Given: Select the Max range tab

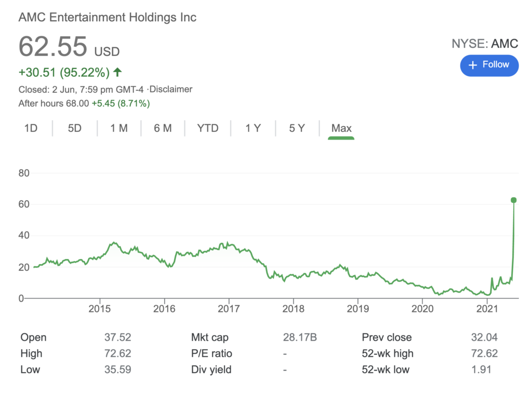Looking at the screenshot, I should 341,128.
